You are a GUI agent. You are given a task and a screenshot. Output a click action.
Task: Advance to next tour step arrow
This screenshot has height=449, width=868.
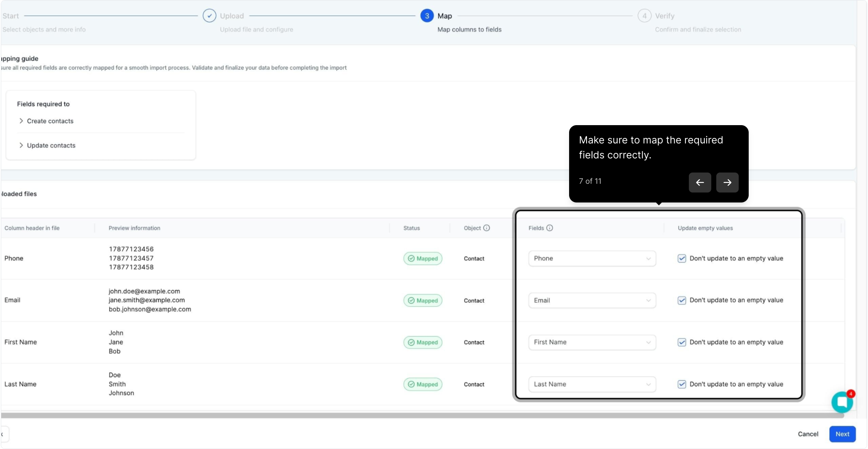point(727,183)
